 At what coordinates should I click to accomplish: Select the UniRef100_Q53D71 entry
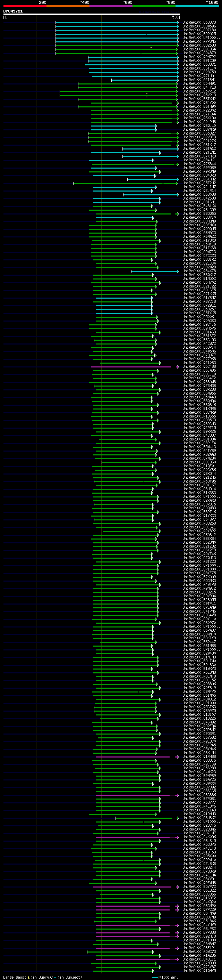point(199,64)
